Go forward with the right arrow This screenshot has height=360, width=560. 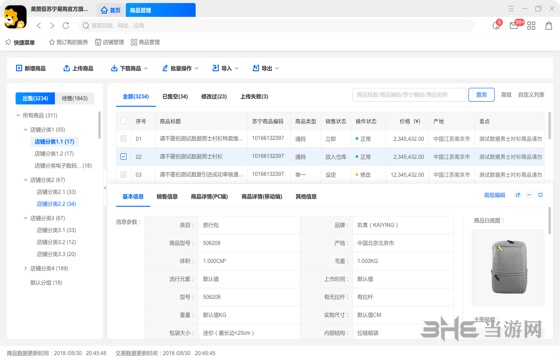tap(52, 26)
